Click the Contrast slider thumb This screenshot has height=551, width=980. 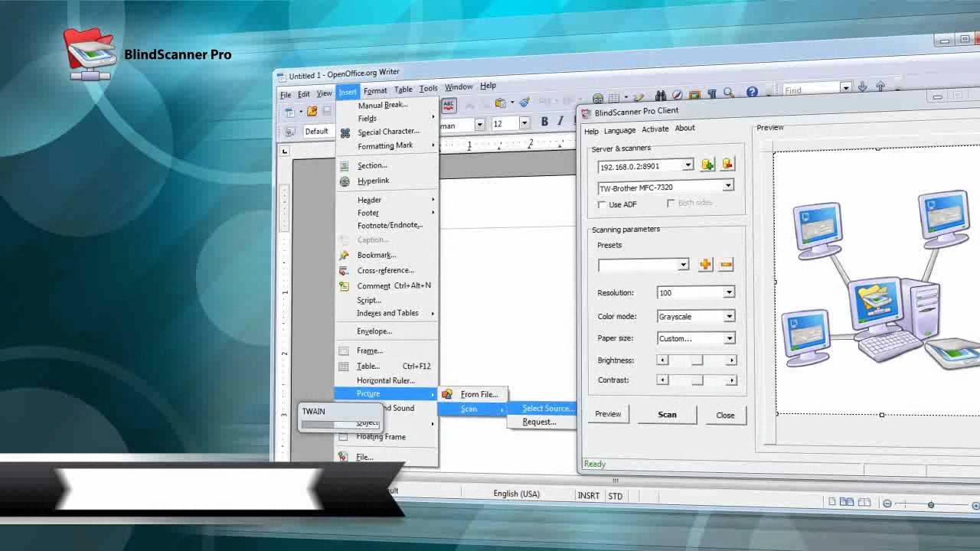[697, 380]
